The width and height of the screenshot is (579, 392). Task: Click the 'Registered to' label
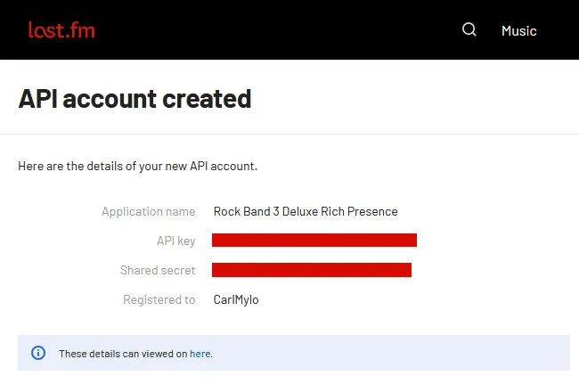159,299
